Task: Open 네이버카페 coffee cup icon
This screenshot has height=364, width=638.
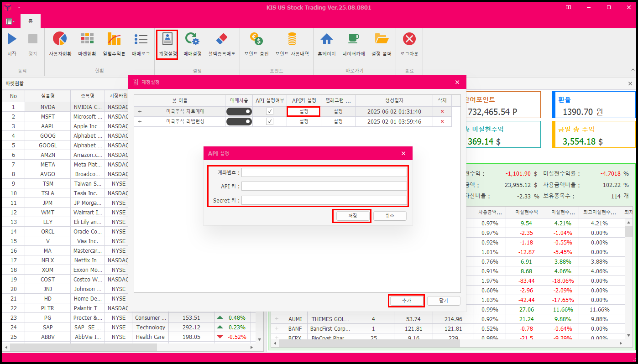Action: pyautogui.click(x=354, y=39)
